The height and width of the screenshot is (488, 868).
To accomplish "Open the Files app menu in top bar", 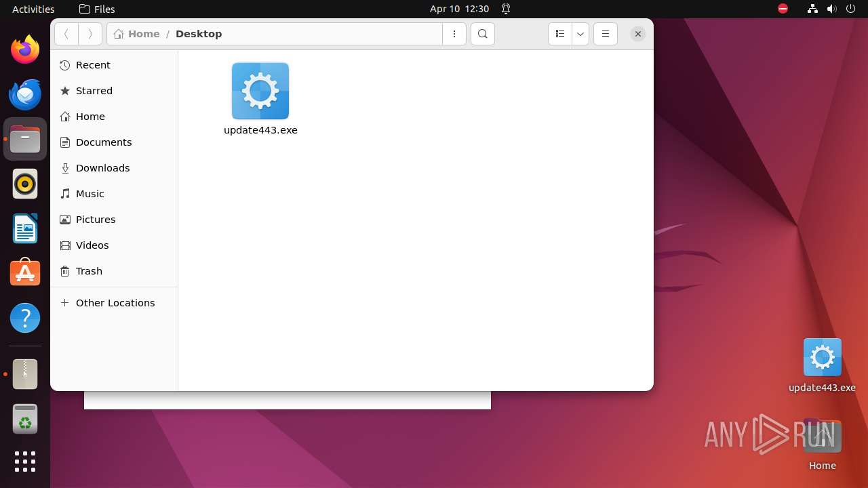I will [97, 9].
